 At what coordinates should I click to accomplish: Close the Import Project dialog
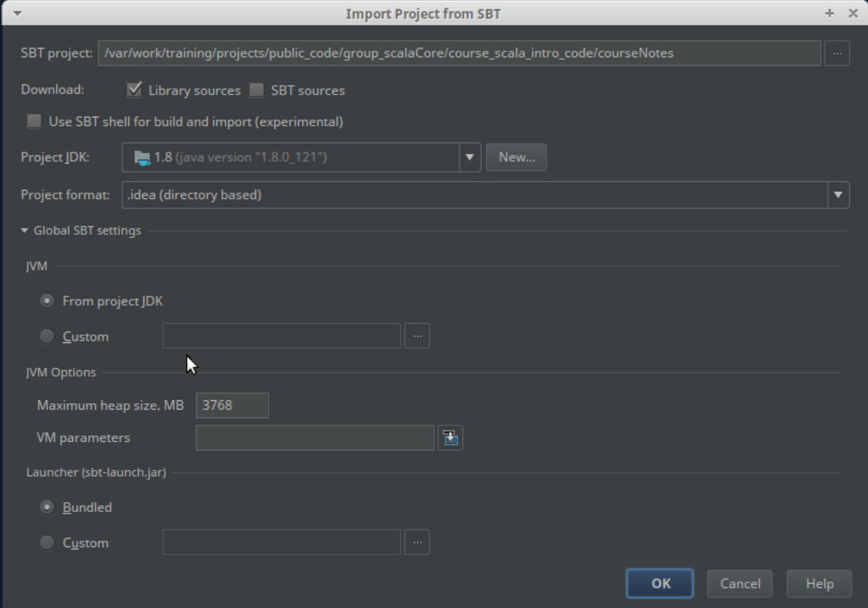click(853, 14)
